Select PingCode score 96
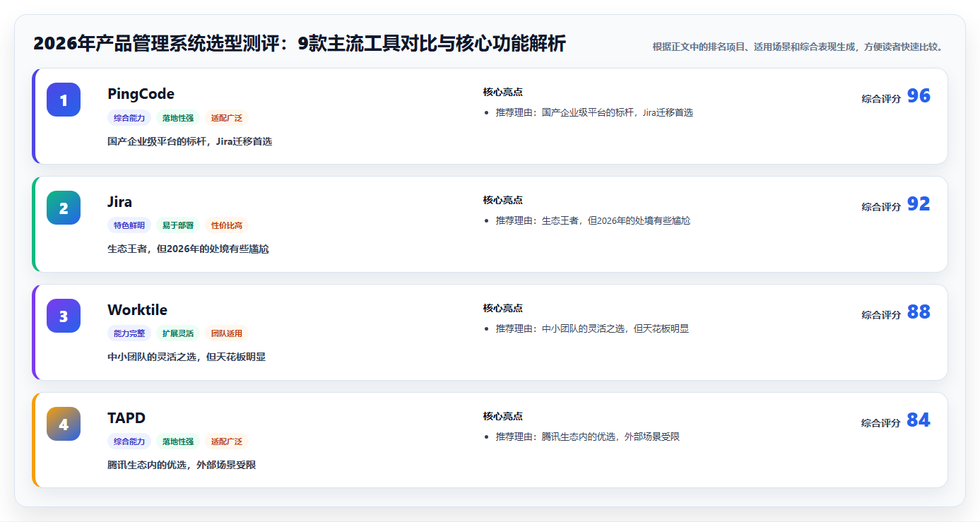Viewport: 980px width, 522px height. click(x=919, y=97)
